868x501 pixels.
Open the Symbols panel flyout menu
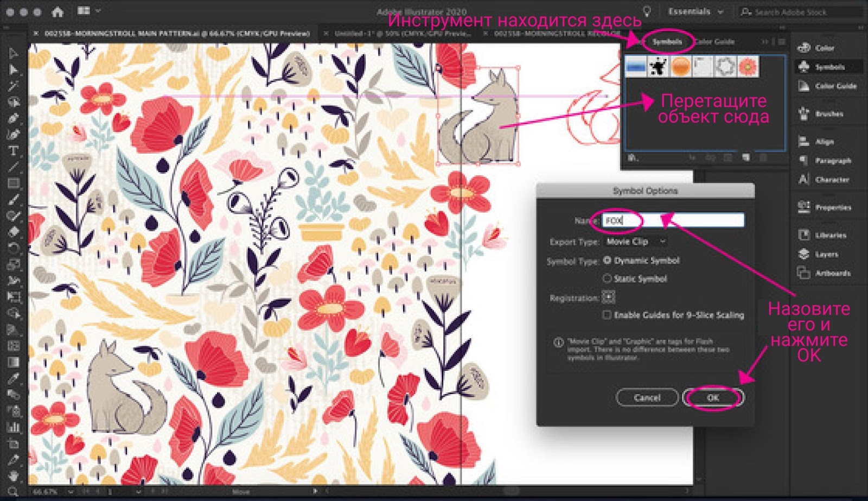pos(782,42)
